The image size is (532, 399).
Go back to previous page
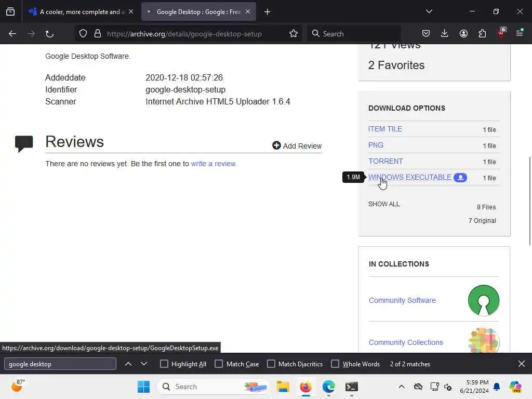point(12,34)
